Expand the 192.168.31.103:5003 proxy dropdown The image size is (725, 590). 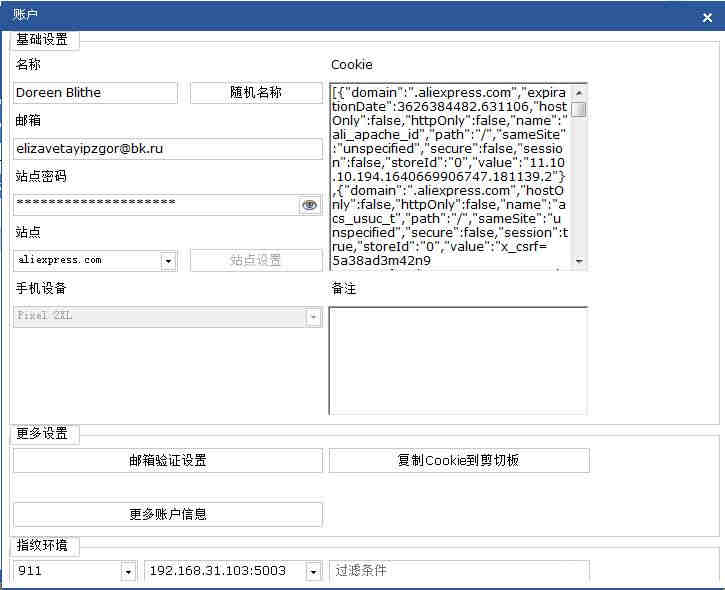coord(313,572)
